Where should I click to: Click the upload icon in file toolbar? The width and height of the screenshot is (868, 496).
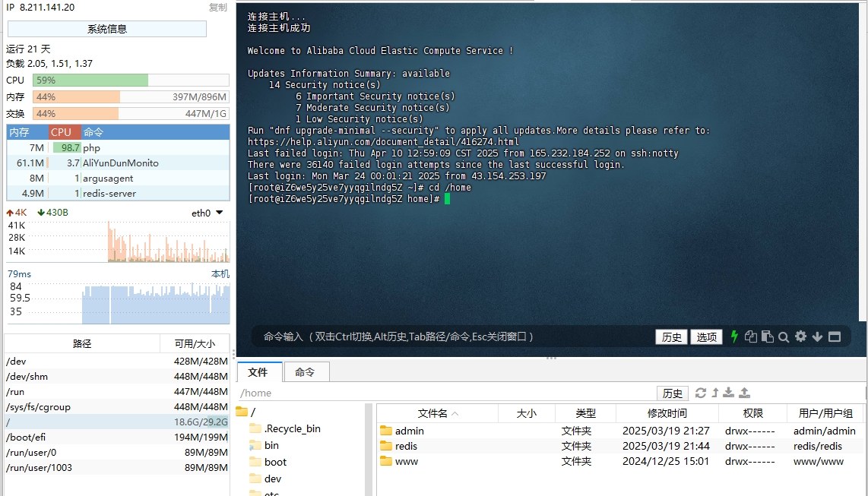coord(745,393)
